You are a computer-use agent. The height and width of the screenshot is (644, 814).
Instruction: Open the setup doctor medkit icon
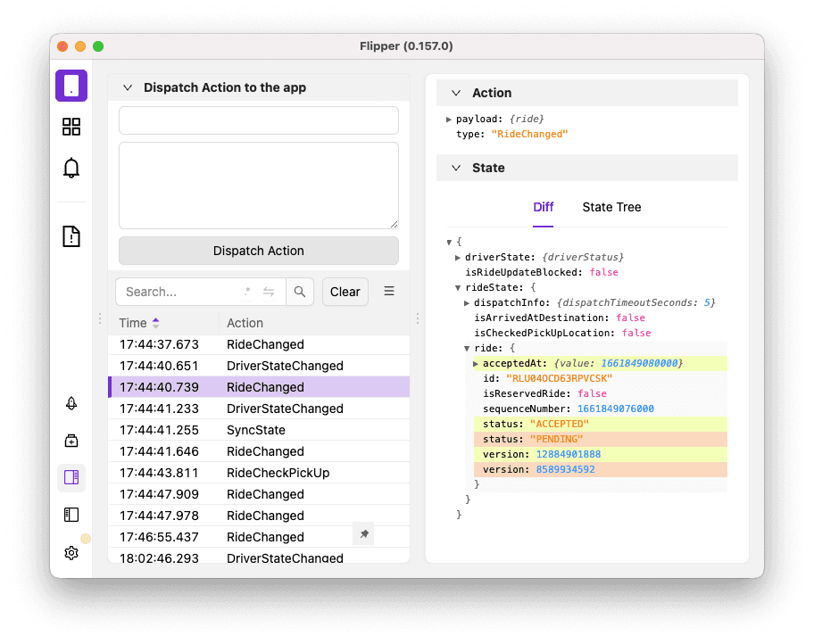71,441
